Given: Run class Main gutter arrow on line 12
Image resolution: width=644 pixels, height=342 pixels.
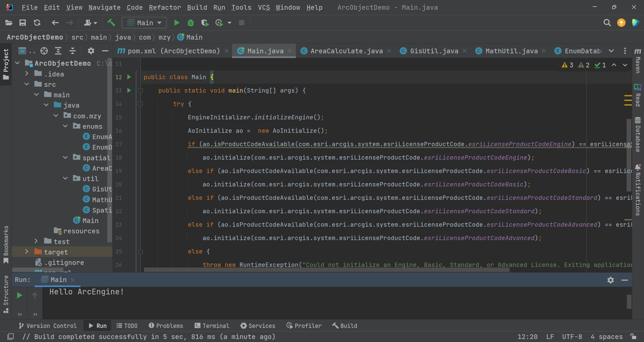Looking at the screenshot, I should [x=129, y=77].
